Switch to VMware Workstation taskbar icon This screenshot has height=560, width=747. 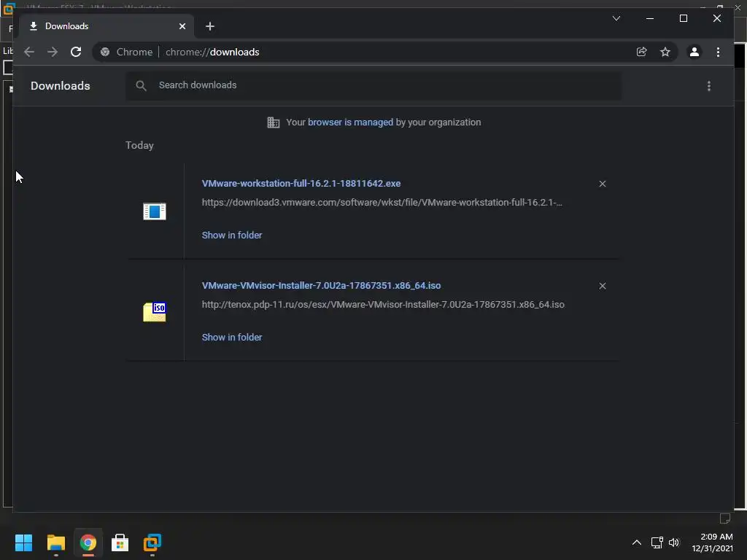(x=152, y=542)
